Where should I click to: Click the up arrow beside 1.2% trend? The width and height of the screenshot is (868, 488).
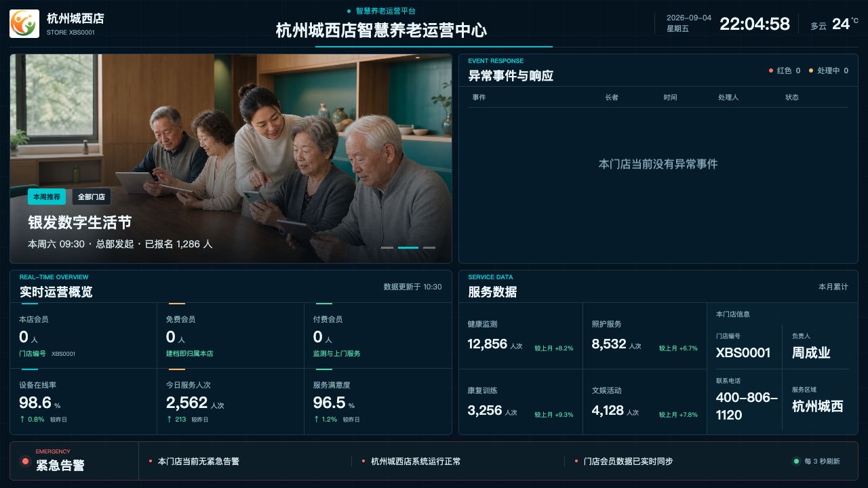[316, 420]
